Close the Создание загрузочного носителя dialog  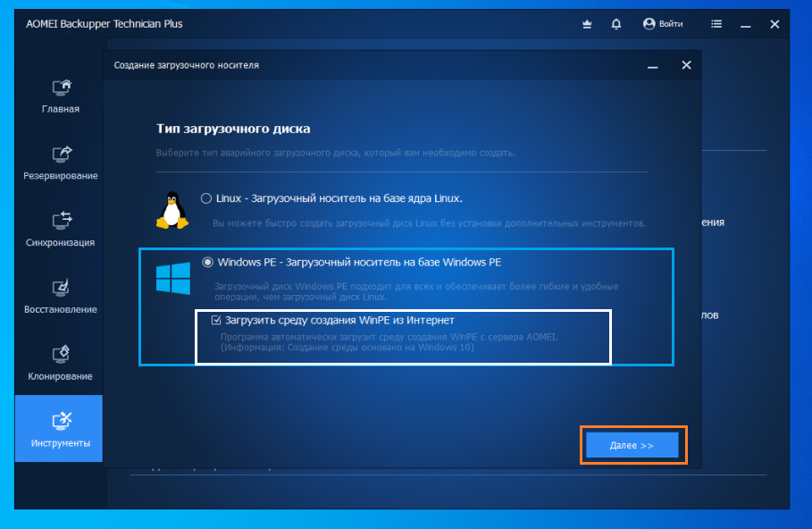[686, 65]
